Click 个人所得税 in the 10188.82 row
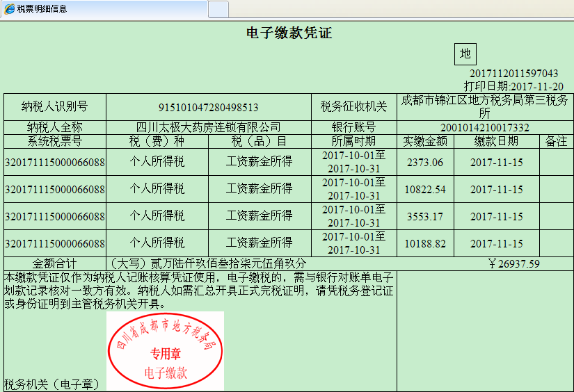 (157, 243)
